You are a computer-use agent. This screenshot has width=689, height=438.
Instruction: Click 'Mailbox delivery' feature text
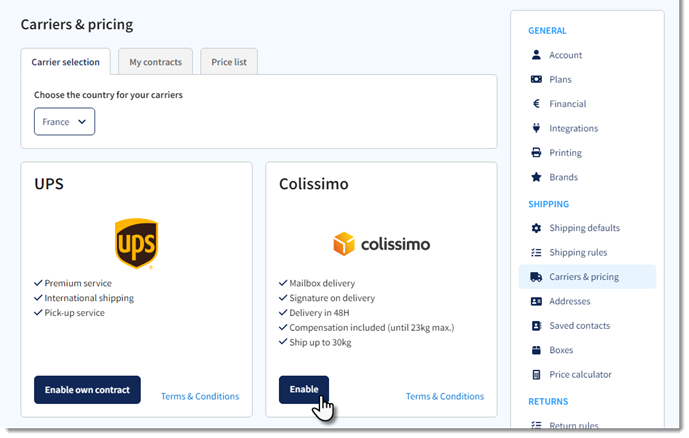click(322, 283)
